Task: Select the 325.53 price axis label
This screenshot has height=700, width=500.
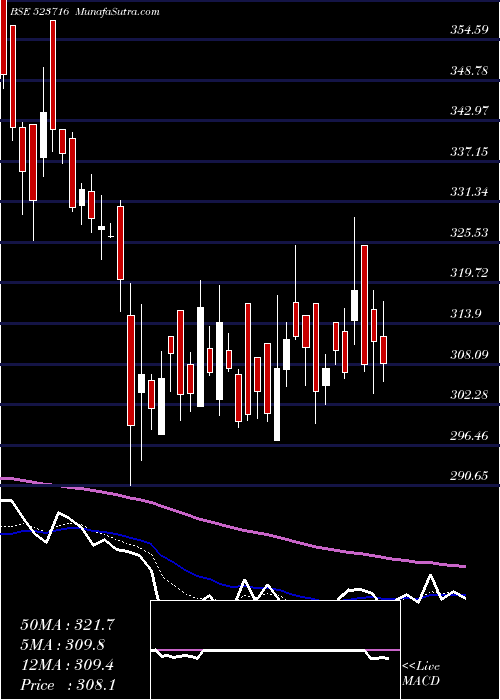Action: 468,233
